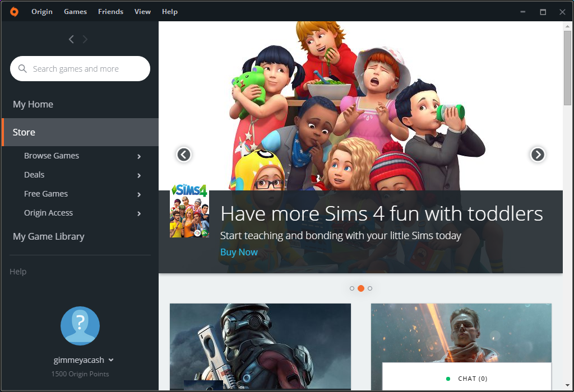574x392 pixels.
Task: Open the Sims 4 box art thumbnail
Action: pyautogui.click(x=189, y=211)
